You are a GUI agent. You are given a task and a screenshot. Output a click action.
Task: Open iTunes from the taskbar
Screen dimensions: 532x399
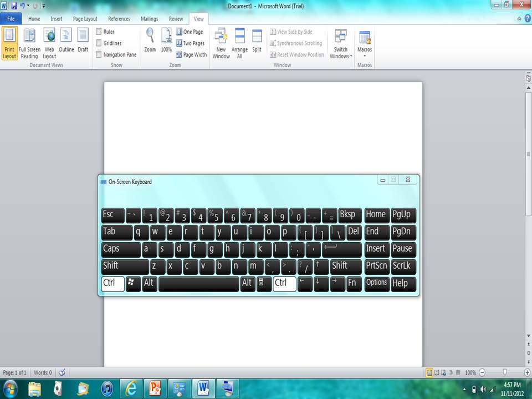[x=107, y=388]
